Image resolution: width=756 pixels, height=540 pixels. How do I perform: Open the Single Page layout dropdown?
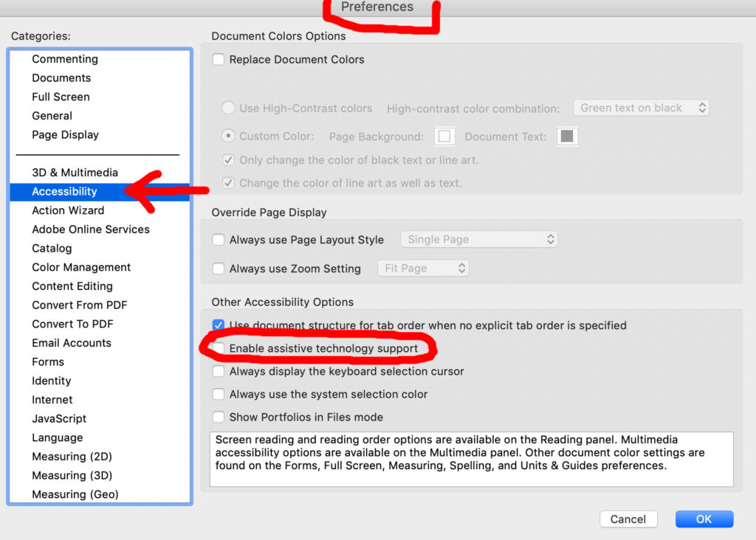[478, 239]
